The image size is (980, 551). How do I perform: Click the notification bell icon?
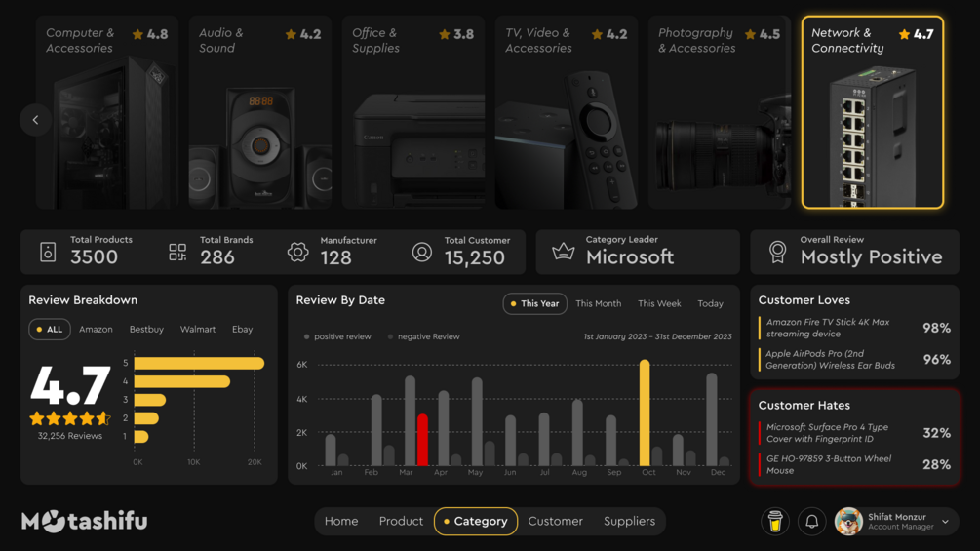(x=811, y=521)
